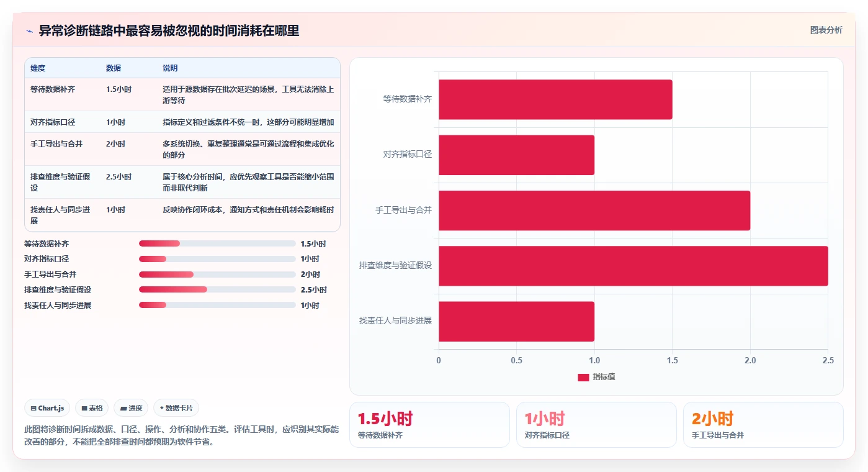This screenshot has height=472, width=868.
Task: Click the chart y-axis label 手工导出与合并
Action: (404, 210)
